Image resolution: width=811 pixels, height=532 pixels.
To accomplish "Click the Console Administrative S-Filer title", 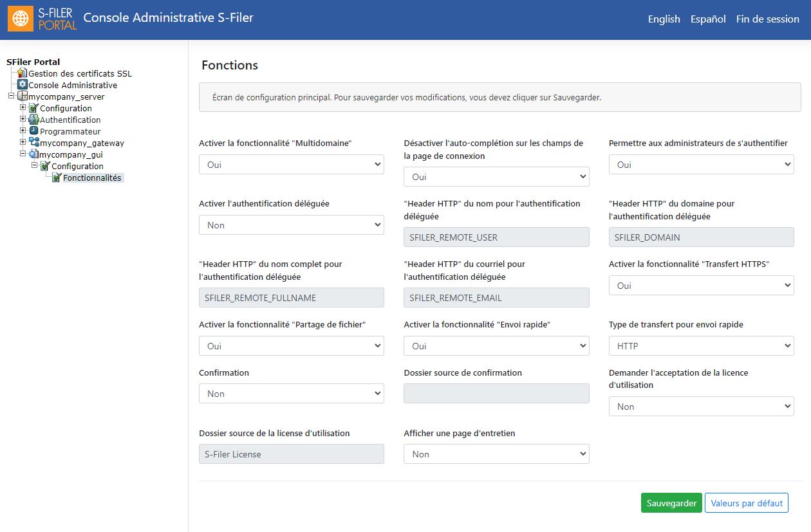I will (x=169, y=18).
